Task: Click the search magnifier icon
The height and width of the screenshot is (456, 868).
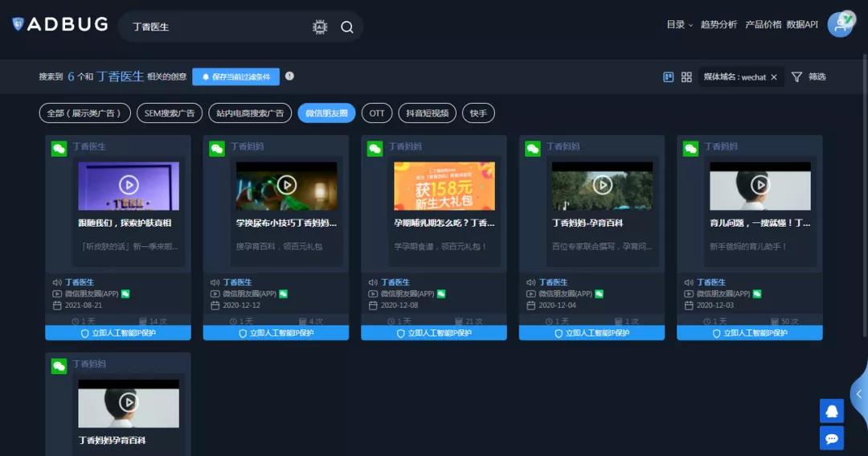Action: pyautogui.click(x=347, y=27)
